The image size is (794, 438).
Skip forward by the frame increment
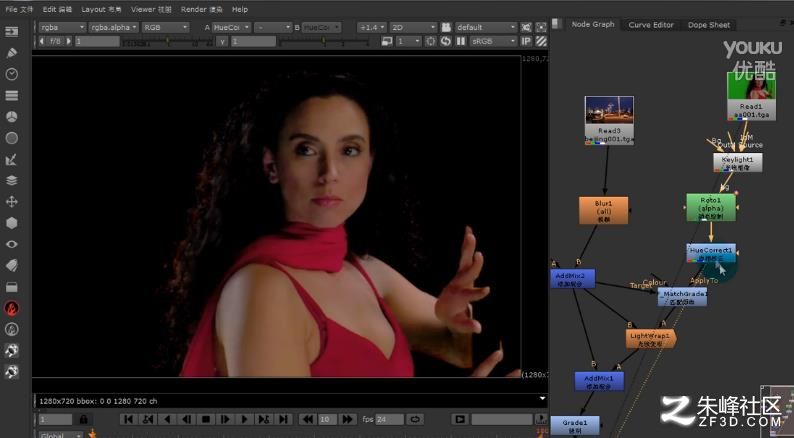click(x=347, y=419)
